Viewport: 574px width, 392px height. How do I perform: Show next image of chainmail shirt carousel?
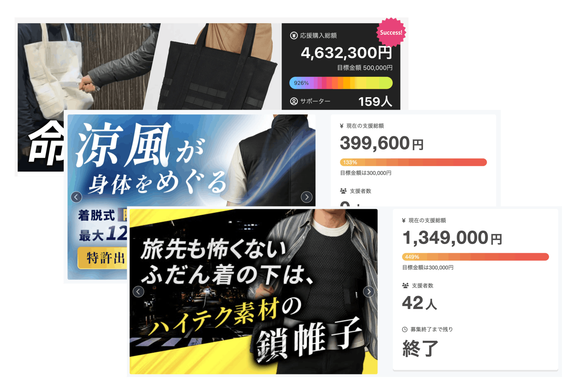pos(369,292)
